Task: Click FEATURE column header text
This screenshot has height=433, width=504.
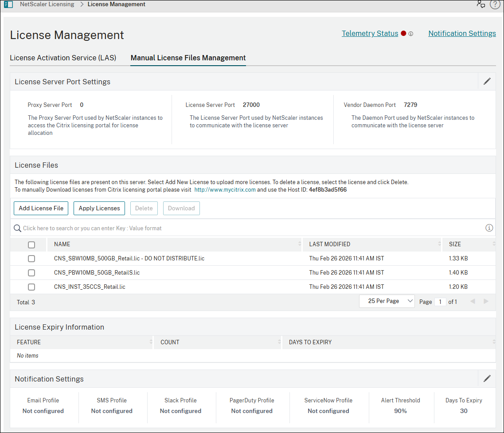Action: [x=29, y=342]
